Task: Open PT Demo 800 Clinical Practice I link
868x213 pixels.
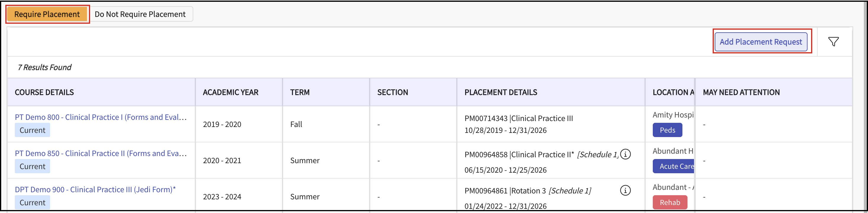Action: tap(100, 117)
